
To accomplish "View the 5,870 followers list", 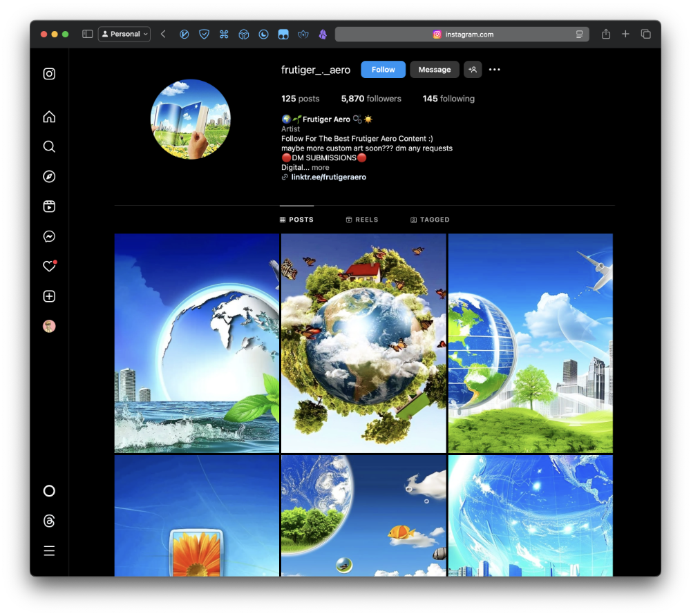I will tap(371, 99).
